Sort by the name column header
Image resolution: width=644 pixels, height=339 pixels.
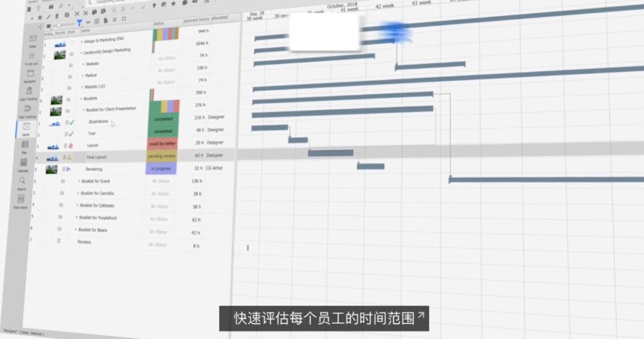tap(85, 30)
